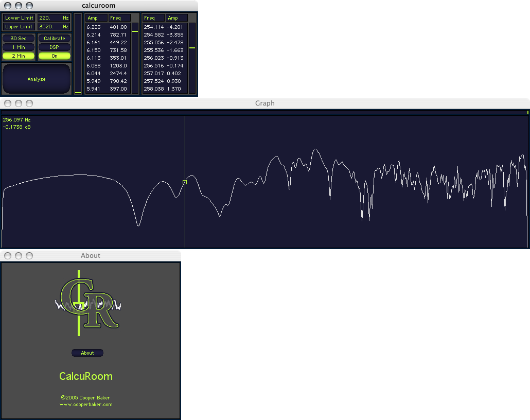Select the row with frequency 731.58
The width and height of the screenshot is (530, 420).
(x=108, y=50)
